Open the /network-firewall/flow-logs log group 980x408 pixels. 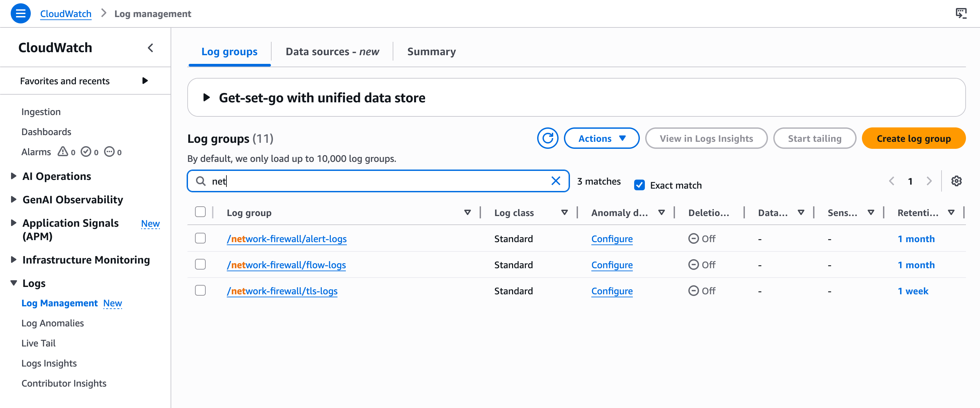pos(286,265)
